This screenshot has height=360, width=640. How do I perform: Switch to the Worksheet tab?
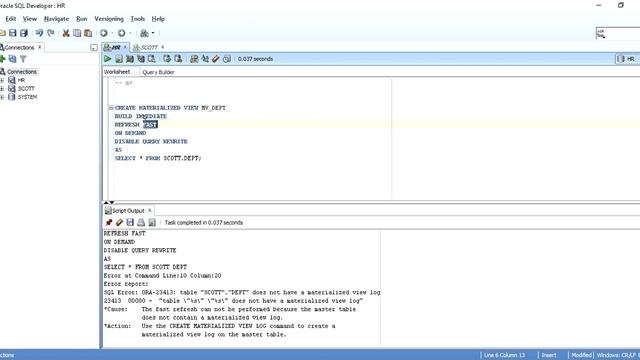(x=117, y=72)
